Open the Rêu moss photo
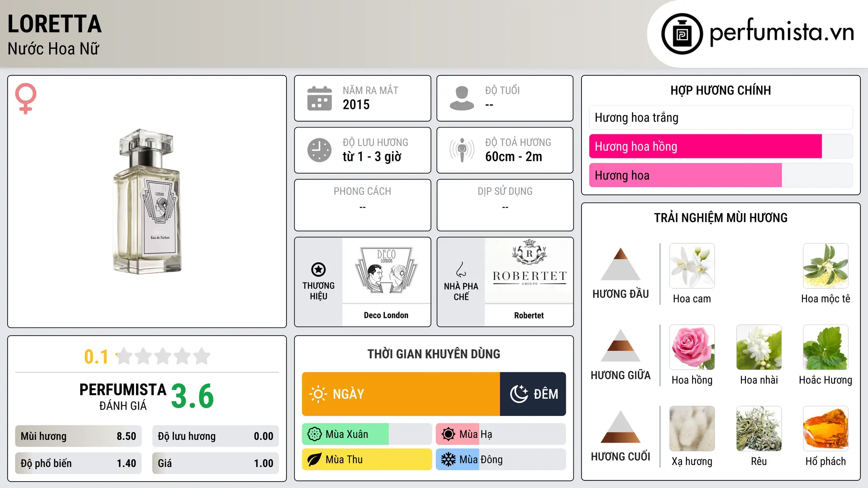868x488 pixels. 759,429
